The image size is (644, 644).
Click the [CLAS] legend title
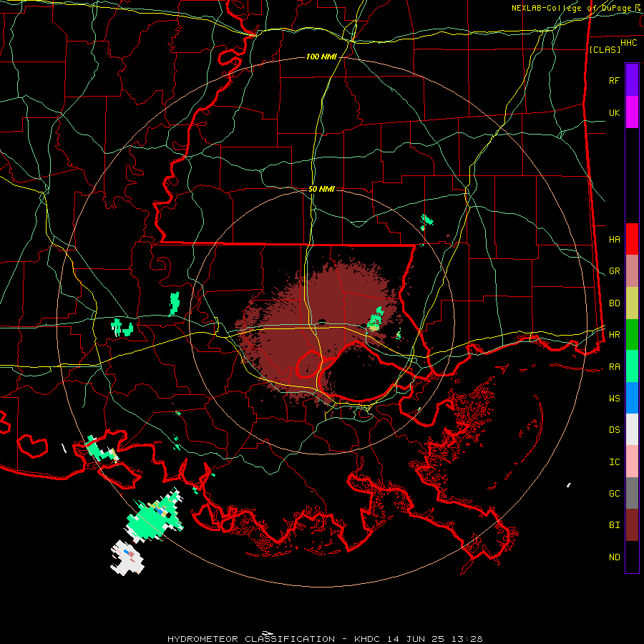pos(605,49)
